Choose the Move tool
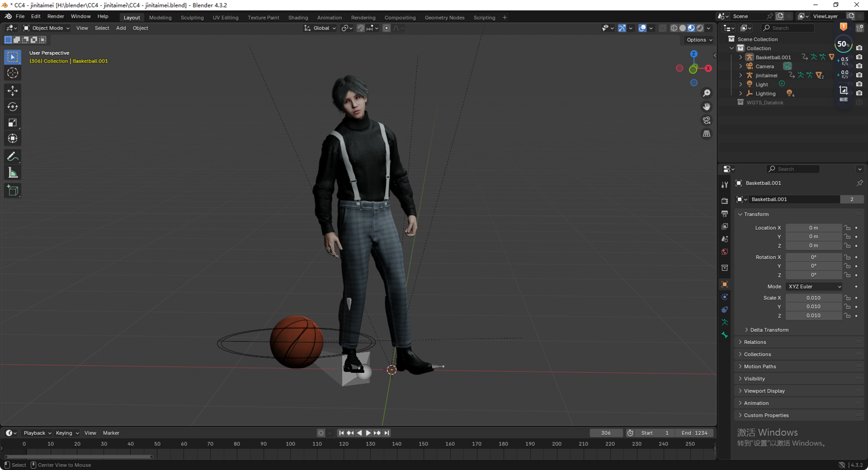This screenshot has height=470, width=868. (13, 91)
